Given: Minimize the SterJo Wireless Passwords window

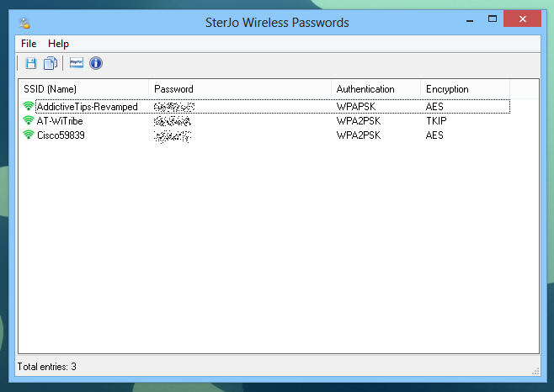Looking at the screenshot, I should point(470,20).
